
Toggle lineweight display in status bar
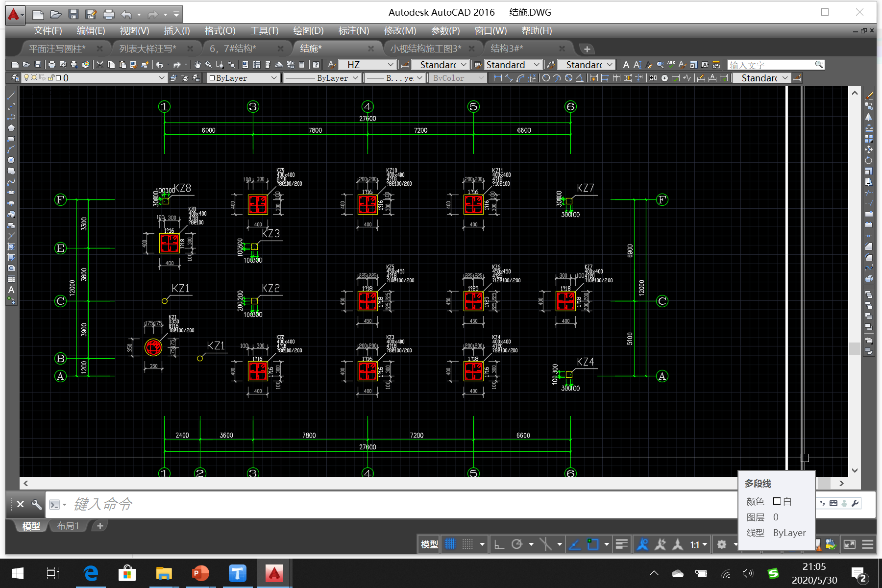621,544
